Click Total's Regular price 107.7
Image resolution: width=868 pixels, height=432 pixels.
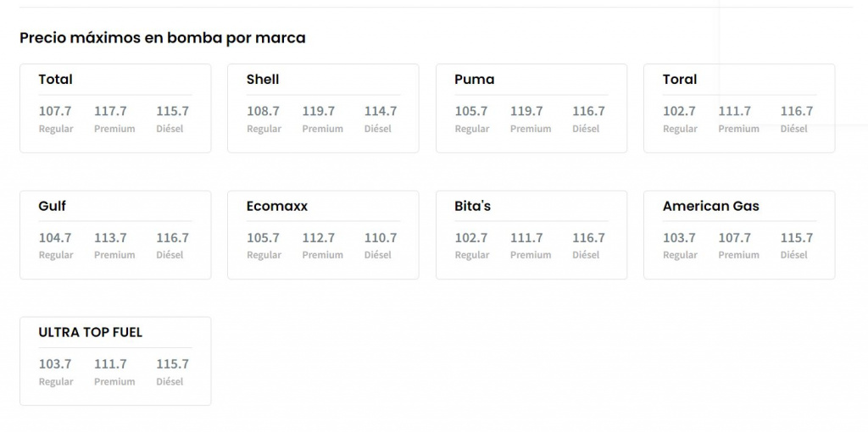(x=55, y=111)
